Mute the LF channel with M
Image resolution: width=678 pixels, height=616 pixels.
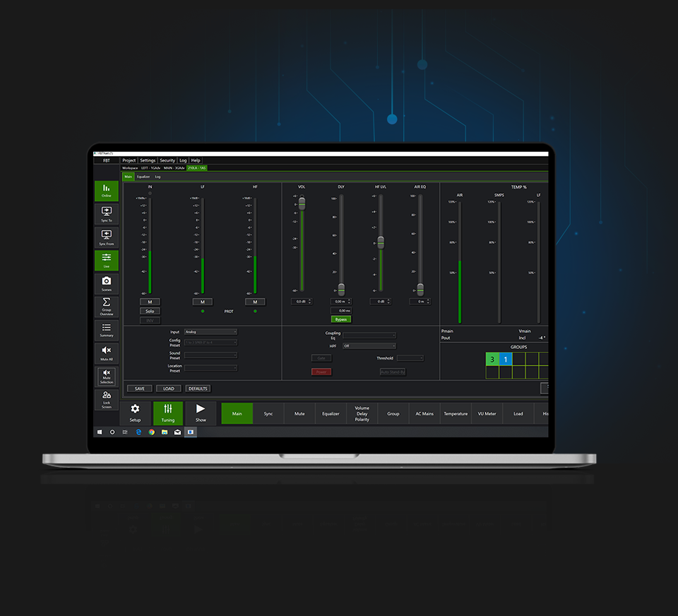click(x=203, y=302)
